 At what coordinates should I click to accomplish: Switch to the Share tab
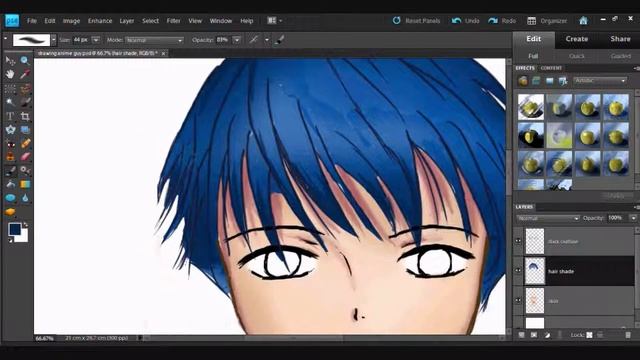point(620,39)
